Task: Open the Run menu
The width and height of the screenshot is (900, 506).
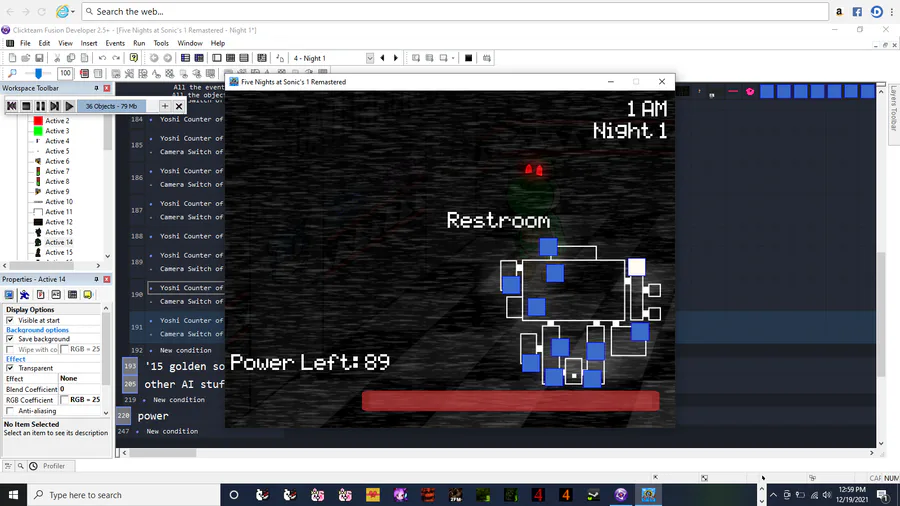Action: [x=139, y=43]
